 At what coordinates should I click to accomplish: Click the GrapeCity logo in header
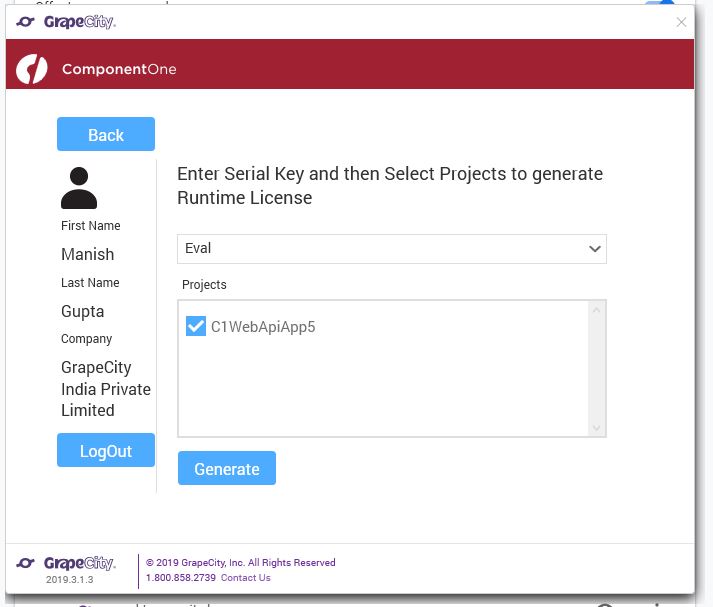tap(66, 21)
